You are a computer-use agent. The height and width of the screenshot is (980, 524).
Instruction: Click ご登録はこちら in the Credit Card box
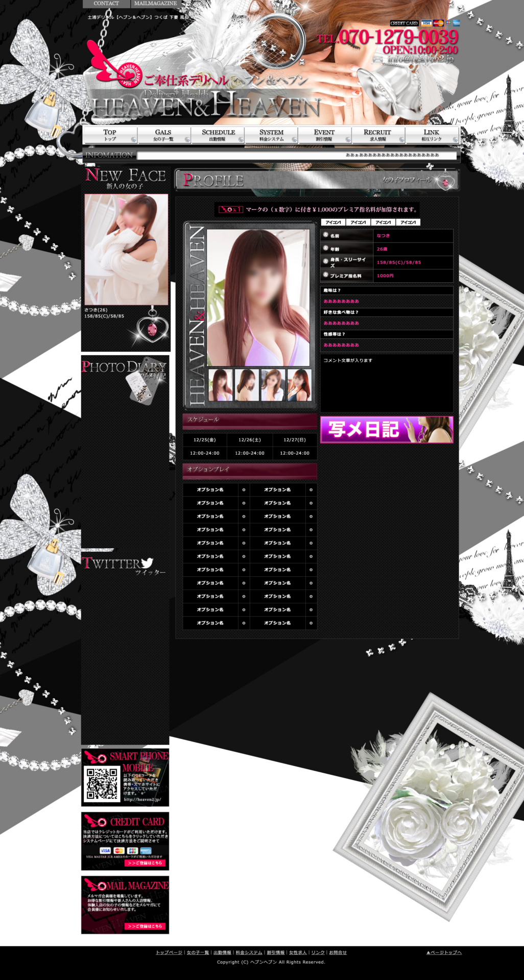(x=145, y=863)
